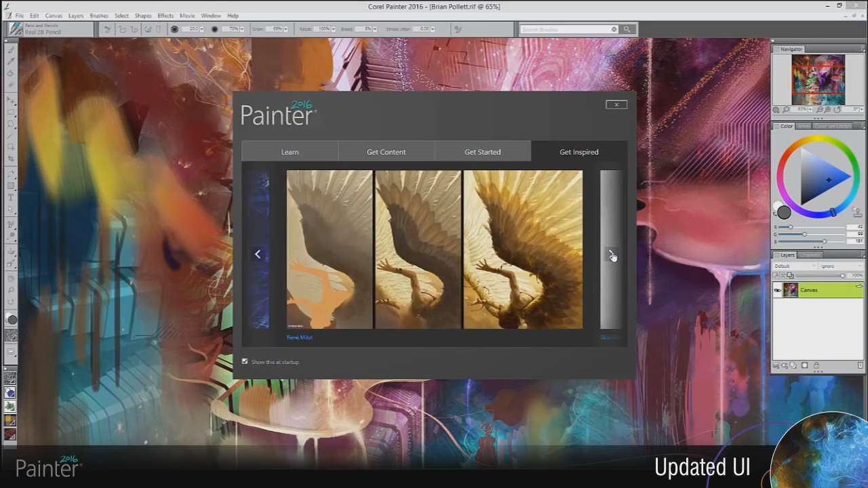This screenshot has height=488, width=868.
Task: Switch to the Learn tab
Action: coord(290,152)
